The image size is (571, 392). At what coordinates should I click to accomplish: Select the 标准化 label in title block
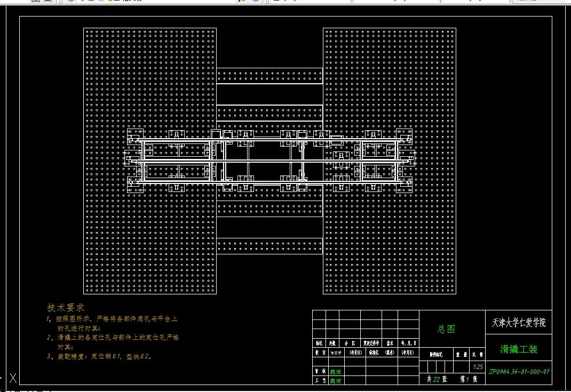tap(374, 353)
